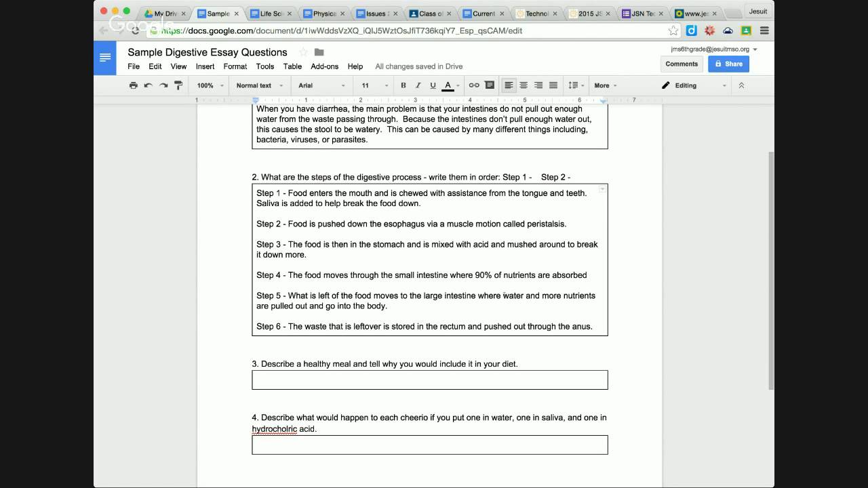Click the green classroom extension icon
Viewport: 868px width, 488px height.
(746, 30)
